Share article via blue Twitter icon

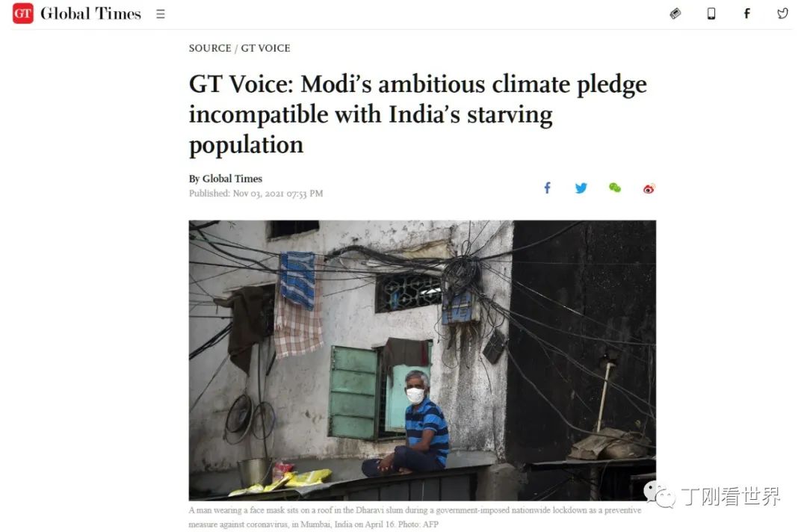[581, 188]
